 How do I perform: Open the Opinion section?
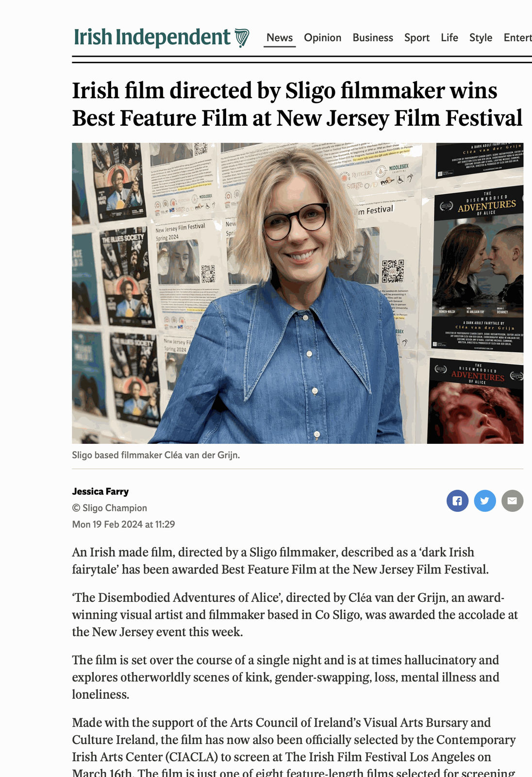point(323,38)
